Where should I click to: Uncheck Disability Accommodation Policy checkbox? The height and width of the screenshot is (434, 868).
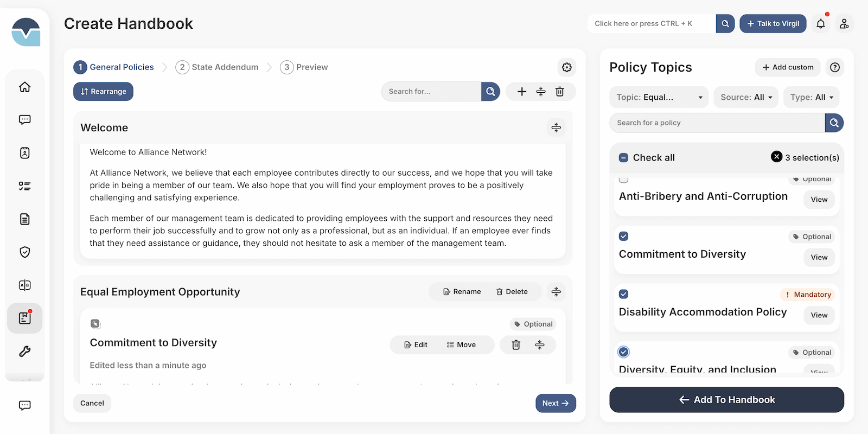pyautogui.click(x=624, y=294)
